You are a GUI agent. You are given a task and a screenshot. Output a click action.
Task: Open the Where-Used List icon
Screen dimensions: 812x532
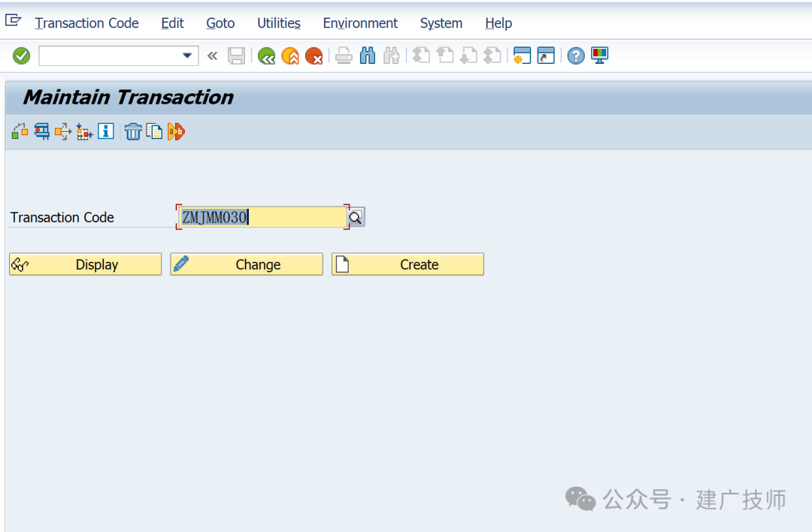pyautogui.click(x=63, y=131)
